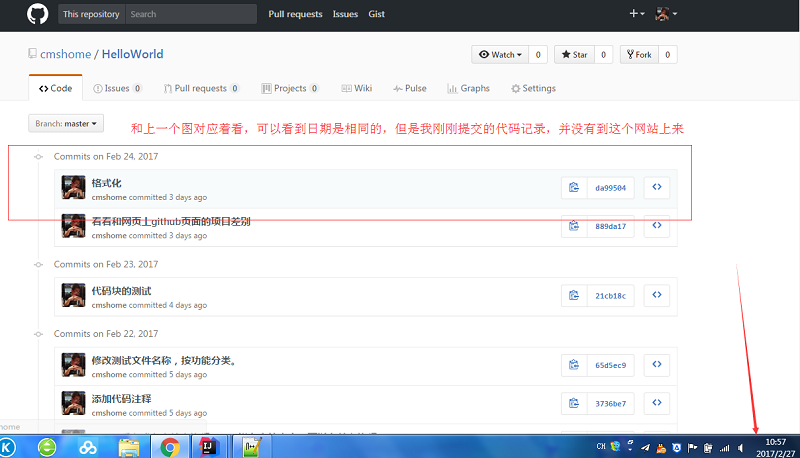Open Google Chrome from the taskbar
Screen dimensions: 800x458
click(170, 446)
